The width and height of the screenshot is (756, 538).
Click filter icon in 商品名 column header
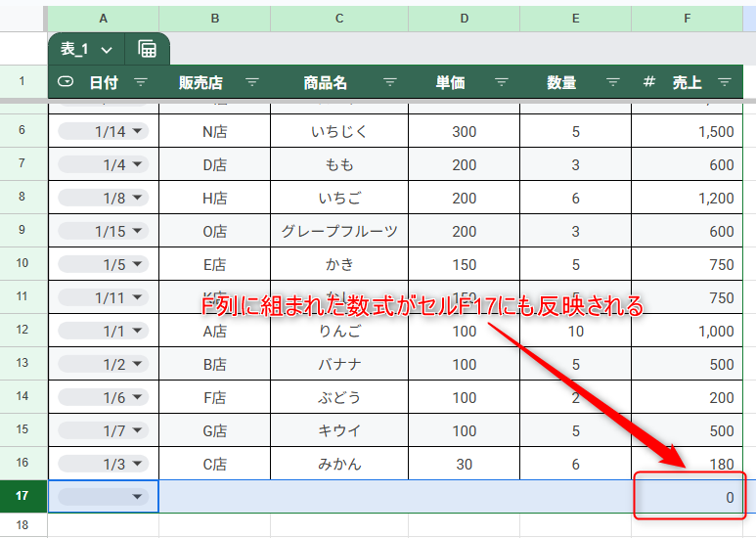tap(390, 83)
